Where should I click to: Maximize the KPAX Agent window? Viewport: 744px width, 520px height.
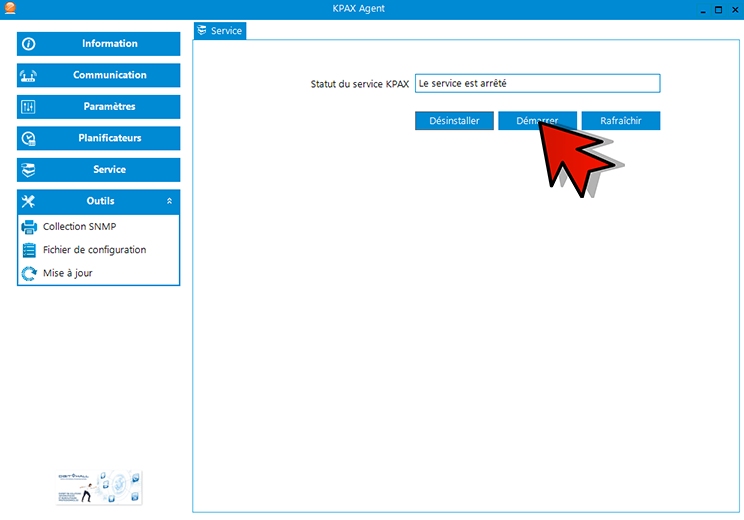pos(718,9)
